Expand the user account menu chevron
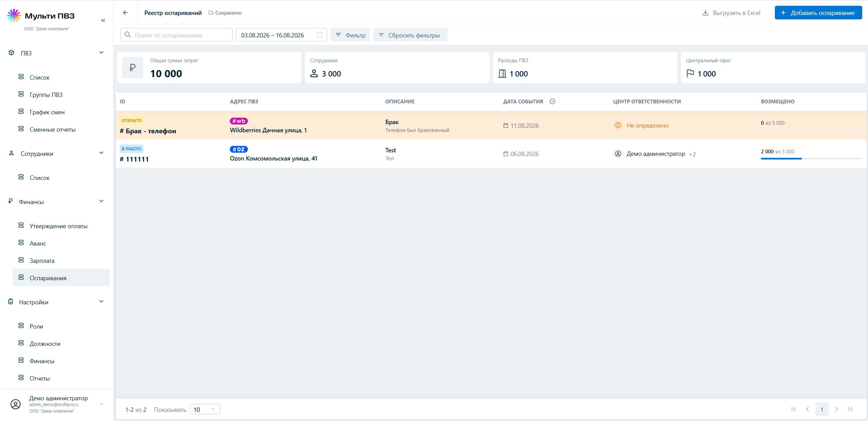This screenshot has height=421, width=868. click(x=101, y=404)
